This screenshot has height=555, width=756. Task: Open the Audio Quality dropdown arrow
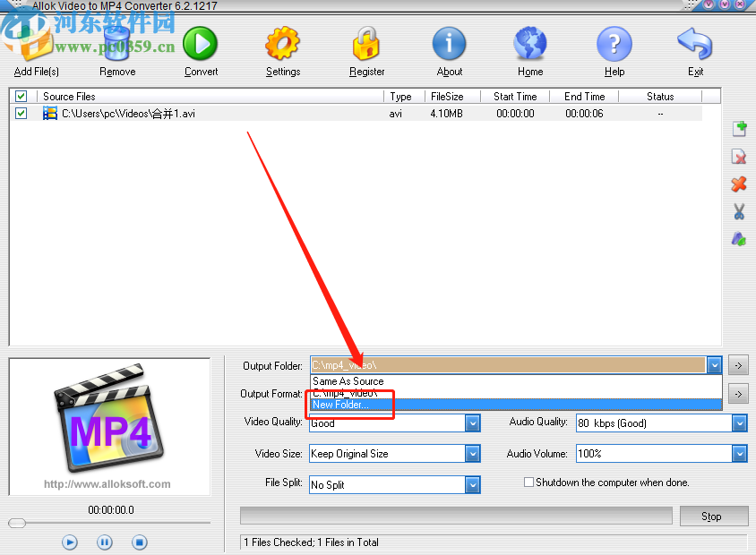tap(740, 423)
